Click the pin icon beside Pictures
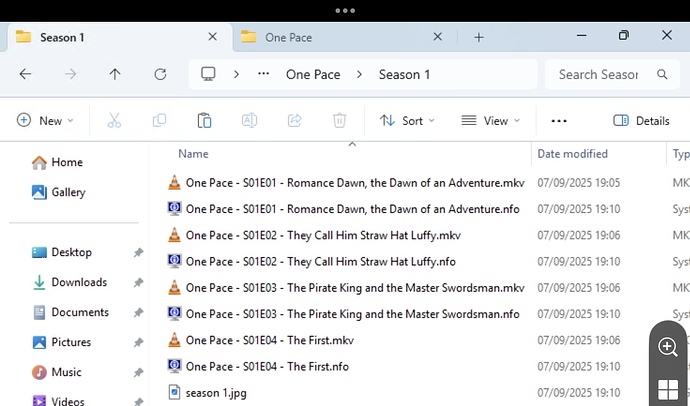Image resolution: width=690 pixels, height=406 pixels. [138, 342]
